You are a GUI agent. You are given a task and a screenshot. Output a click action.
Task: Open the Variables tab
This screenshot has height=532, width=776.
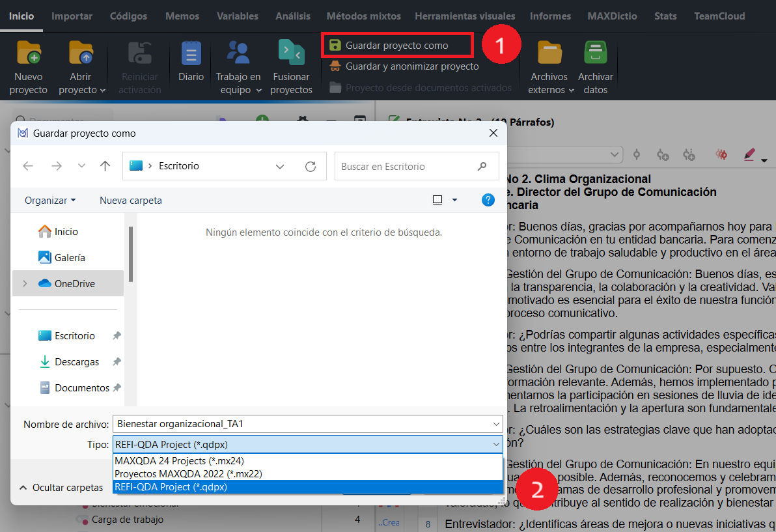coord(238,16)
